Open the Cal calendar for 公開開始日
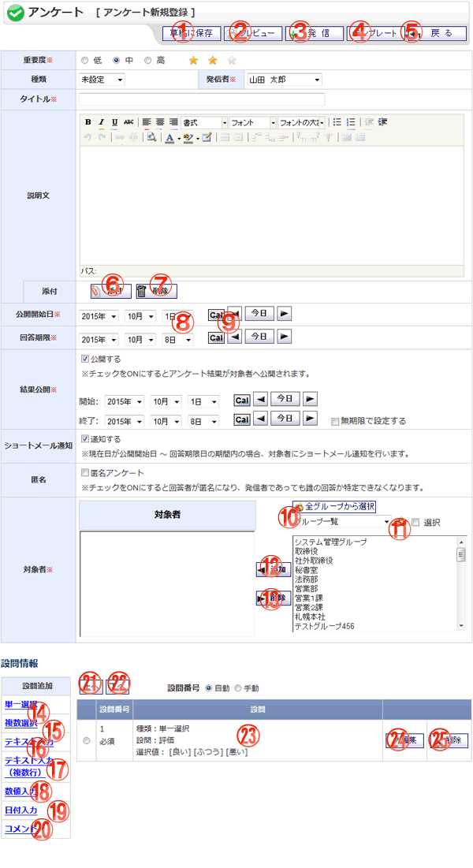The width and height of the screenshot is (473, 868). 216,315
